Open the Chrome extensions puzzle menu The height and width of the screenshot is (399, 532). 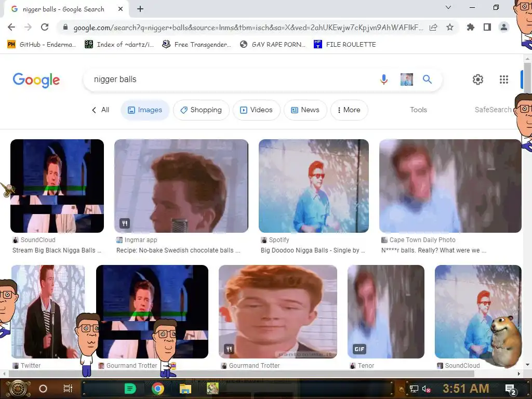471,27
